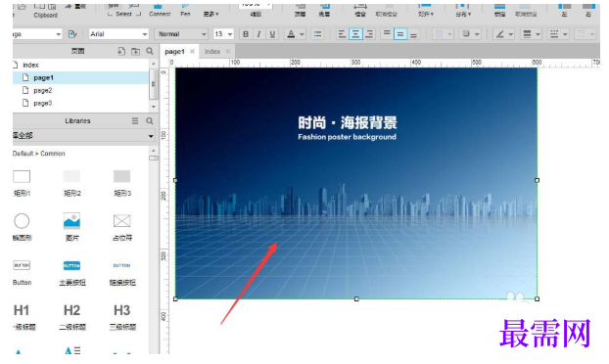609x364 pixels.
Task: Align text vertically to middle
Action: coord(400,34)
